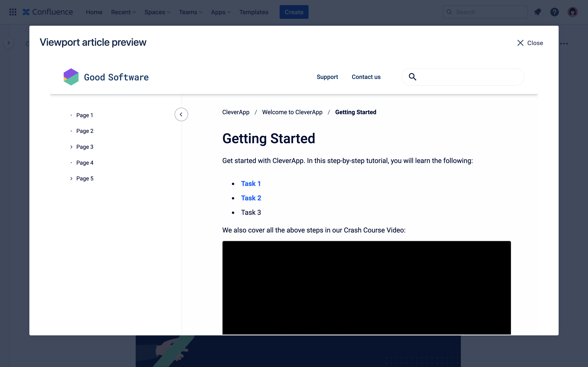The image size is (588, 367).
Task: Open the app switcher grid icon
Action: tap(13, 12)
